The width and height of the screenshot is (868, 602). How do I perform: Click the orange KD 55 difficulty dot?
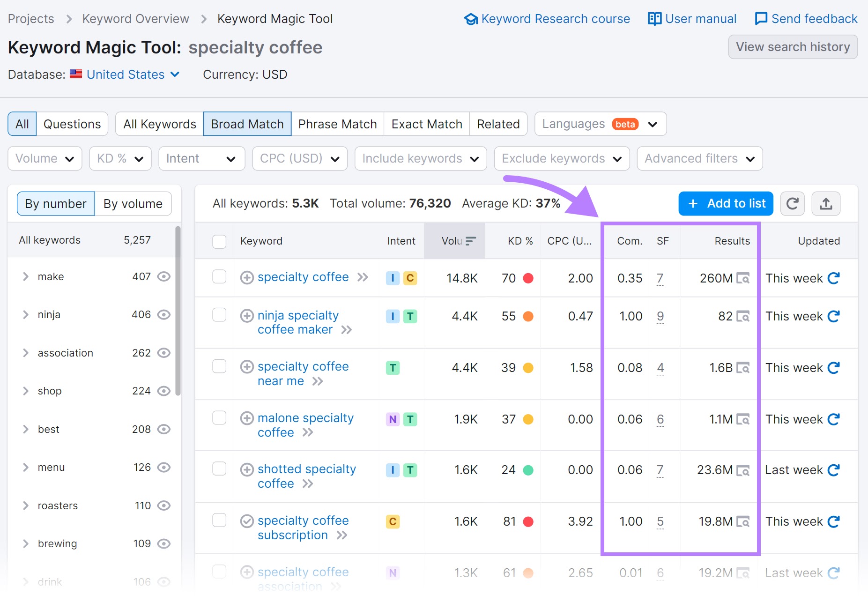[x=528, y=316]
